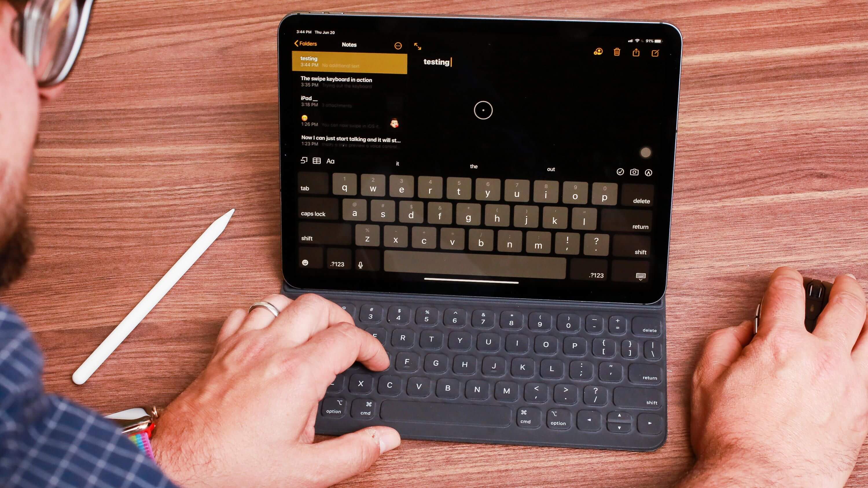Expand the Folders navigation panel
Viewport: 868px width, 488px height.
pos(304,43)
